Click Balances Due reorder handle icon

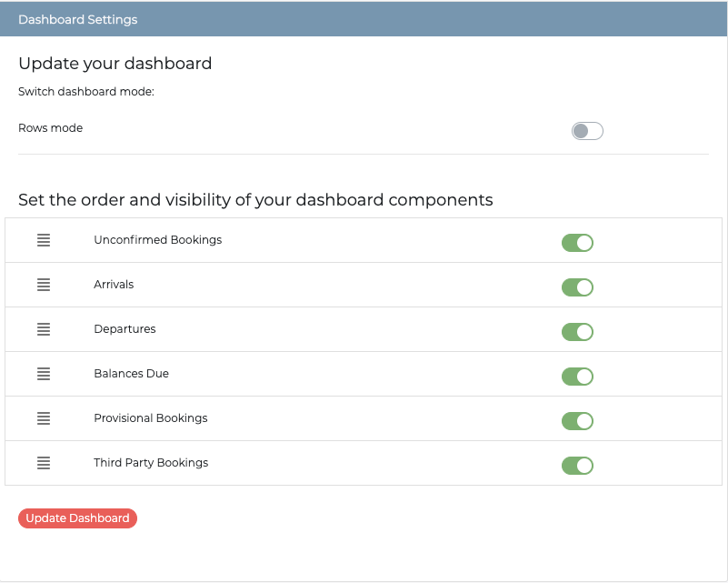click(44, 374)
